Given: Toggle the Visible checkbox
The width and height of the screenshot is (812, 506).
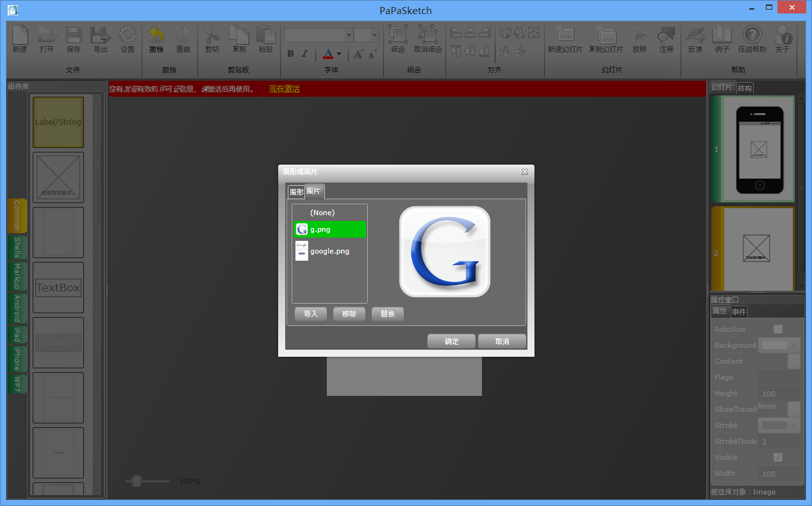Looking at the screenshot, I should (x=778, y=457).
